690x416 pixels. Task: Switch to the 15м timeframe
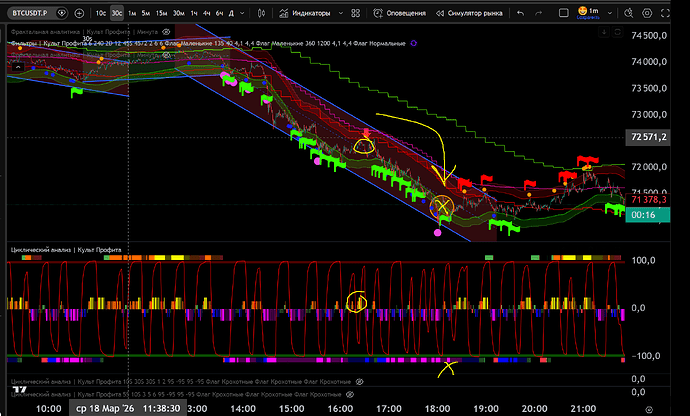click(x=160, y=14)
